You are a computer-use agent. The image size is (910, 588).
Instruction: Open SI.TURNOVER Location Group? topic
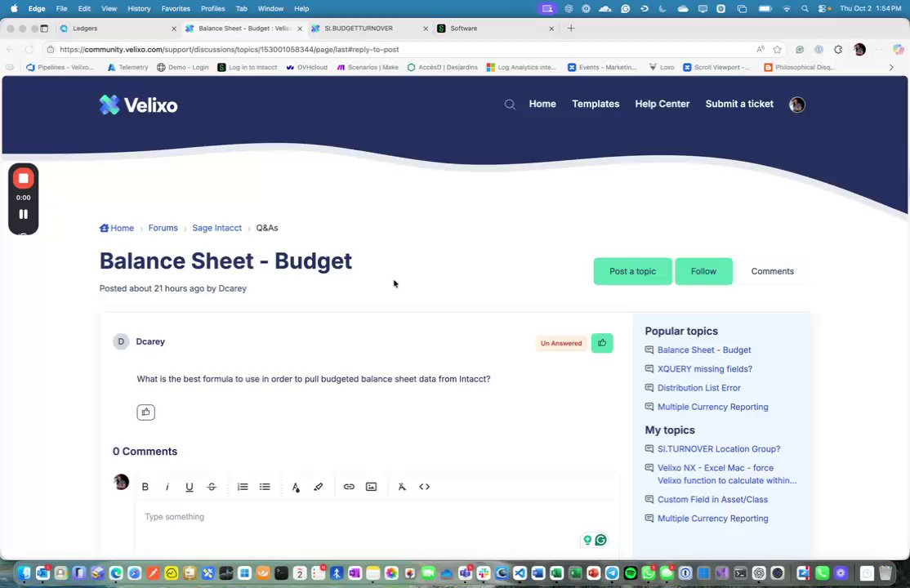coord(719,448)
